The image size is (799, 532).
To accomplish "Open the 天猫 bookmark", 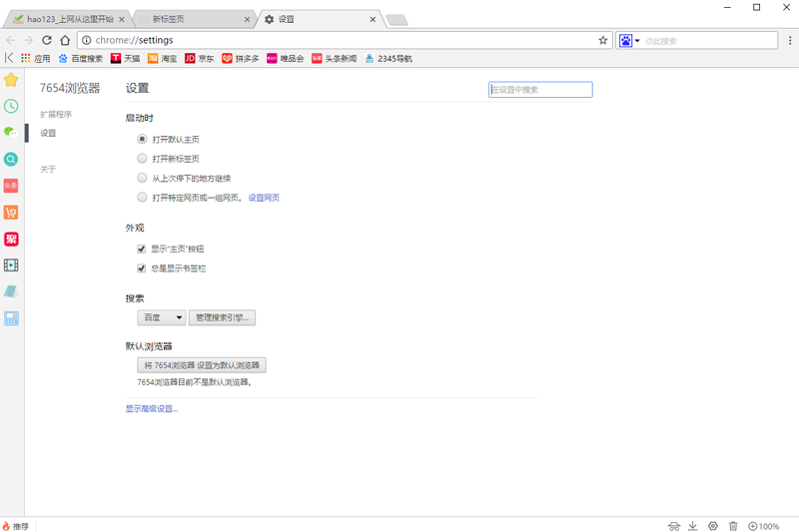I will [126, 59].
